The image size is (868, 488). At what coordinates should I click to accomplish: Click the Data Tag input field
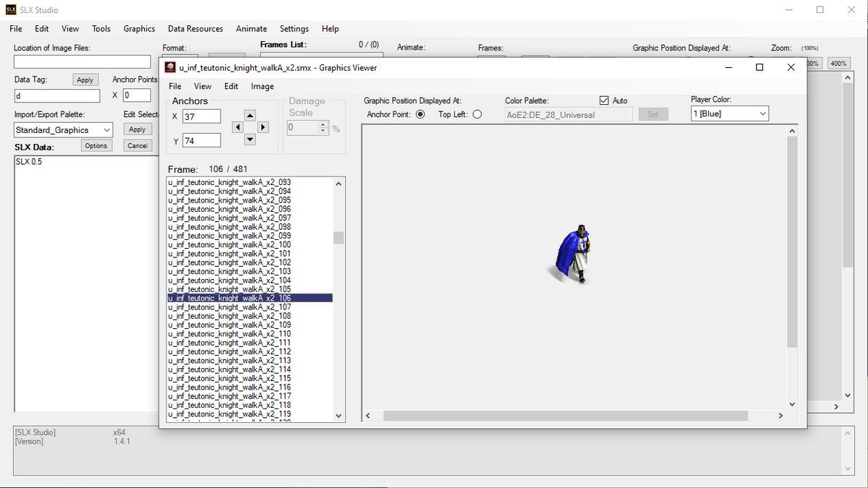(57, 95)
